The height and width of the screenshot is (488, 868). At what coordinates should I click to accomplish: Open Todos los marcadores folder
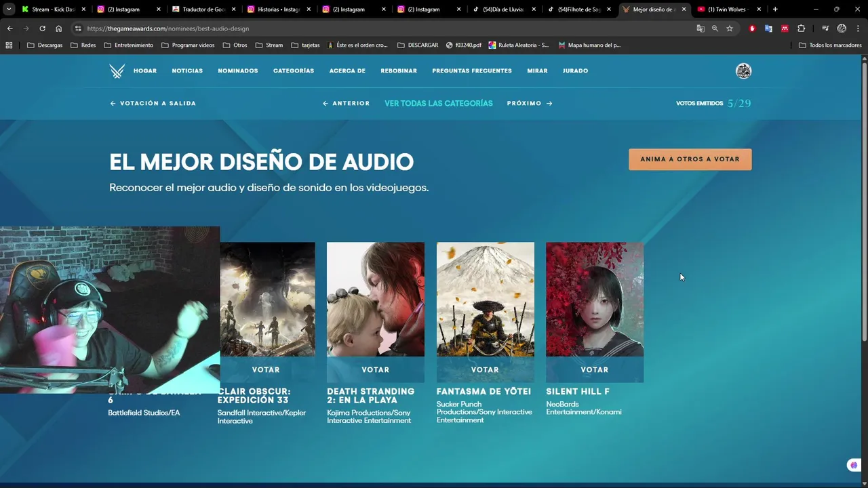pyautogui.click(x=830, y=45)
